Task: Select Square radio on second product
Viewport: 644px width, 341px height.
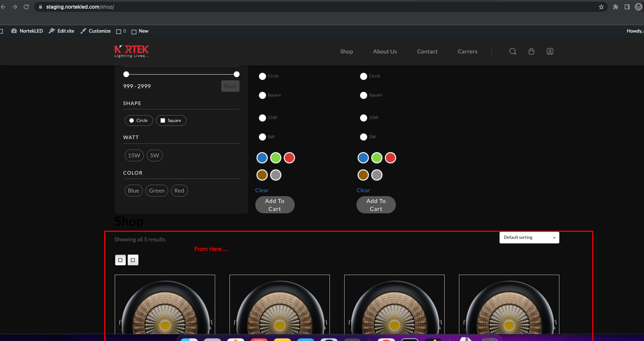Action: (x=364, y=95)
